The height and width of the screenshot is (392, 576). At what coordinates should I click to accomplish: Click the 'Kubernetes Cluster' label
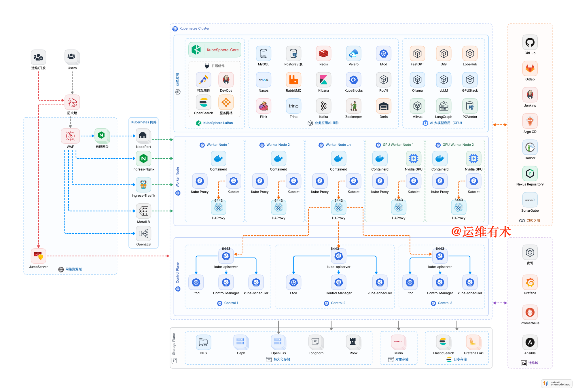[194, 29]
